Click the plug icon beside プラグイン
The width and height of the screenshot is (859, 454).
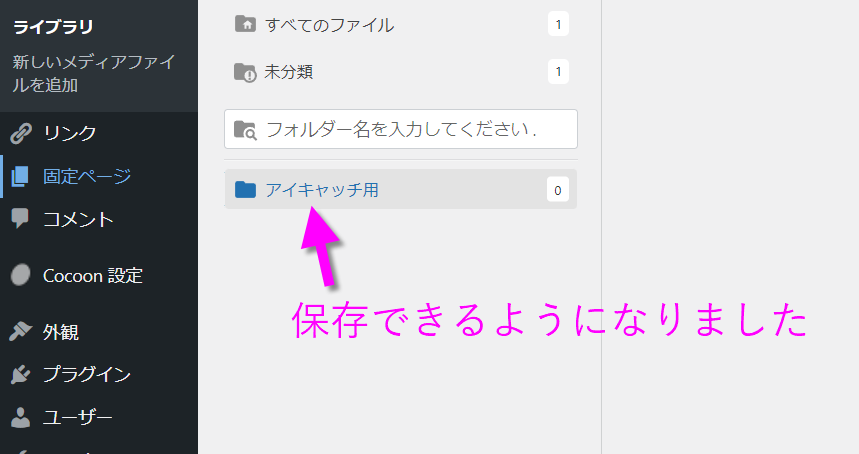pos(20,374)
